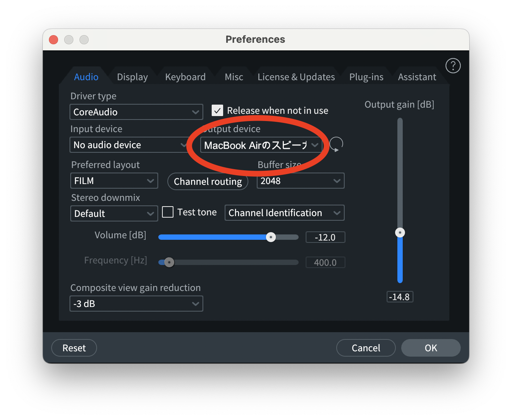Open the Driver type CoreAudio dropdown
The image size is (512, 420).
(x=136, y=112)
